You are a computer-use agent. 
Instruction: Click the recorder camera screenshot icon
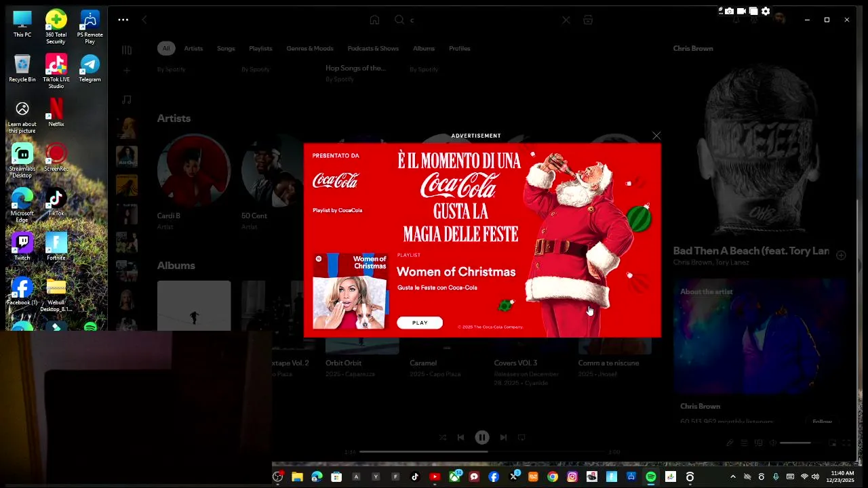click(x=729, y=11)
